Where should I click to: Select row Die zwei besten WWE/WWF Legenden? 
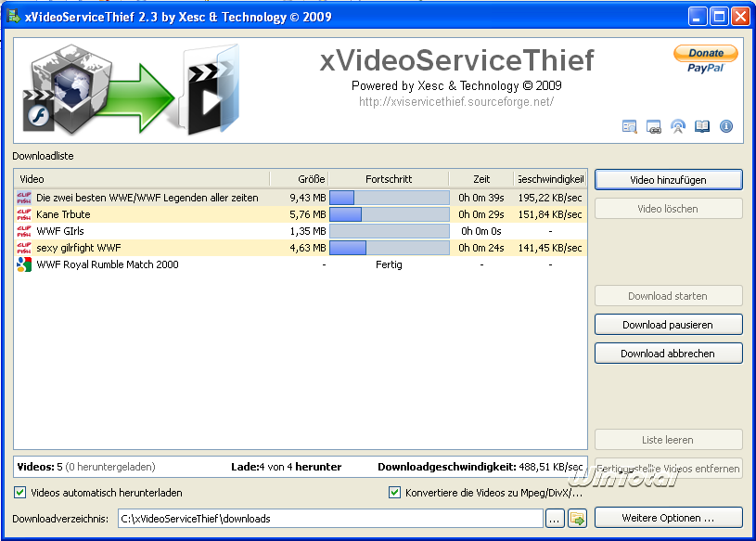301,198
